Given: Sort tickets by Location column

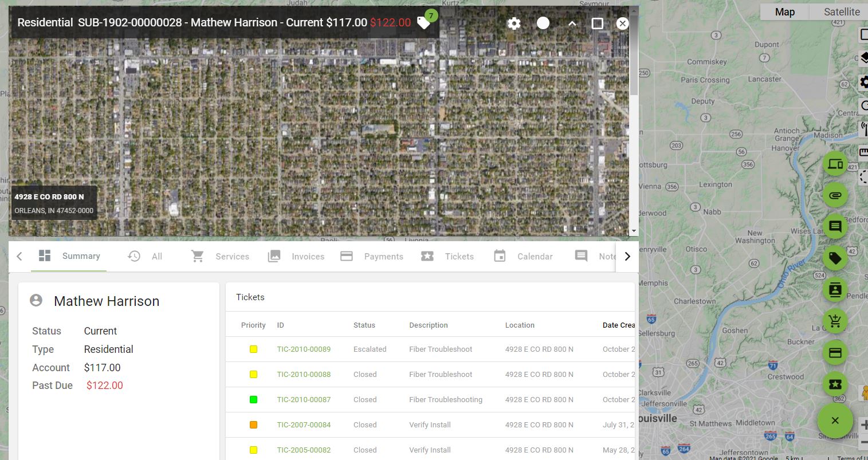Looking at the screenshot, I should tap(520, 325).
